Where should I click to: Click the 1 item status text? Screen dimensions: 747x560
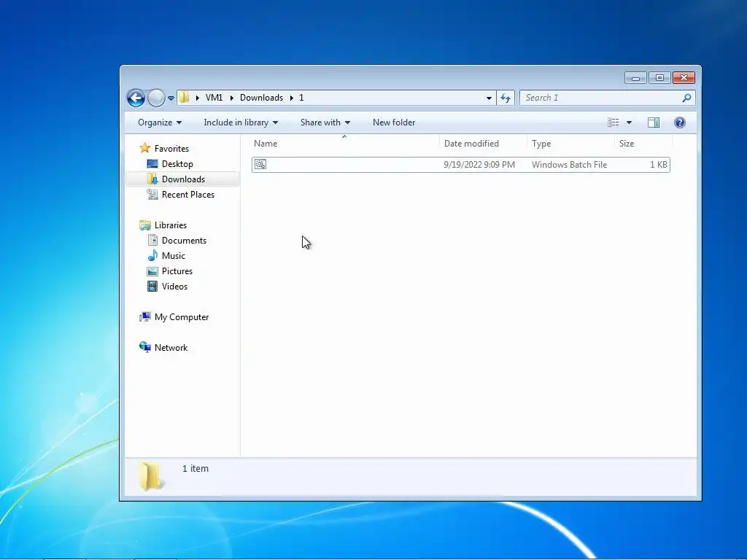point(196,469)
